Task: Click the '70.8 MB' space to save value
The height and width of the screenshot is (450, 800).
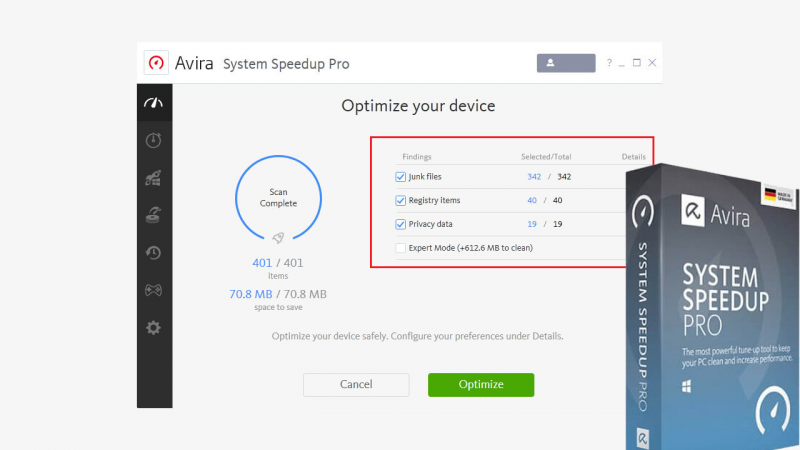Action: 251,294
